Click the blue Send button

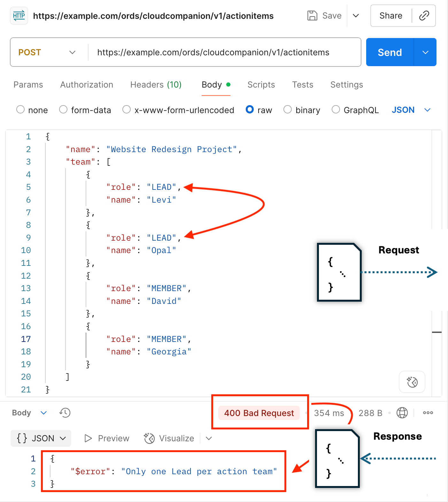tap(390, 52)
